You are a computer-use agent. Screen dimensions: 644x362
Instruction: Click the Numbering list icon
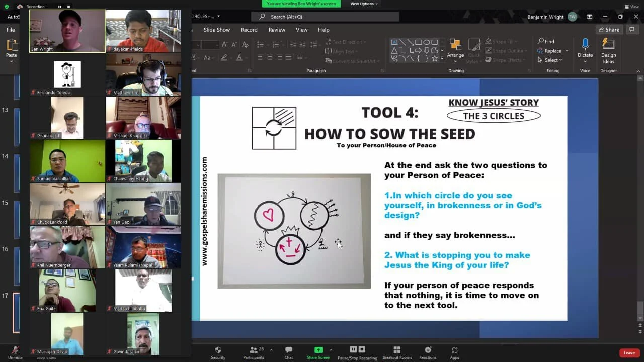click(x=275, y=44)
